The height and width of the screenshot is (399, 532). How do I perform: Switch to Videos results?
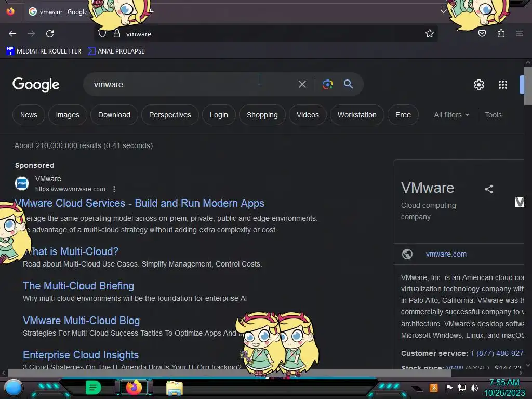[308, 115]
